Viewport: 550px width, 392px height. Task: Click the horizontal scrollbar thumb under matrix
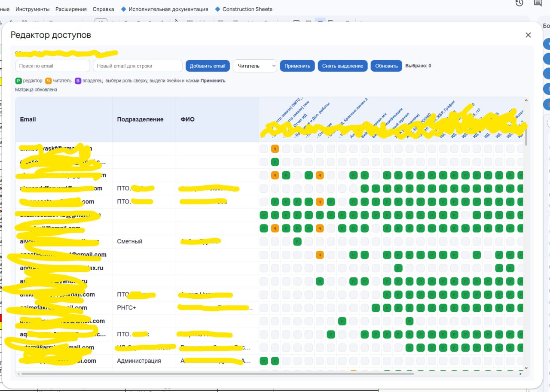[x=217, y=374]
